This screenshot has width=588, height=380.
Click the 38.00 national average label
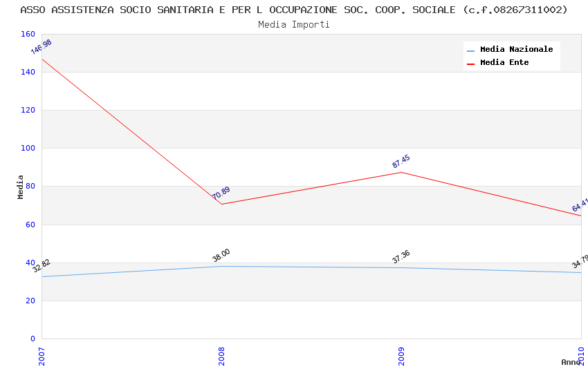[x=221, y=256]
